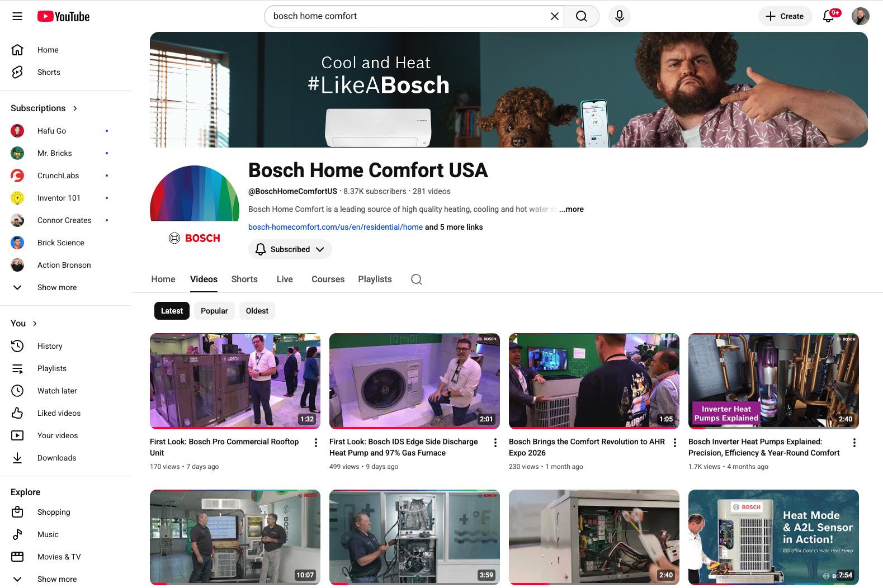Click the 'Cool and Heat #LikeABosch' banner
Screen dimensions: 883x588
tap(509, 89)
